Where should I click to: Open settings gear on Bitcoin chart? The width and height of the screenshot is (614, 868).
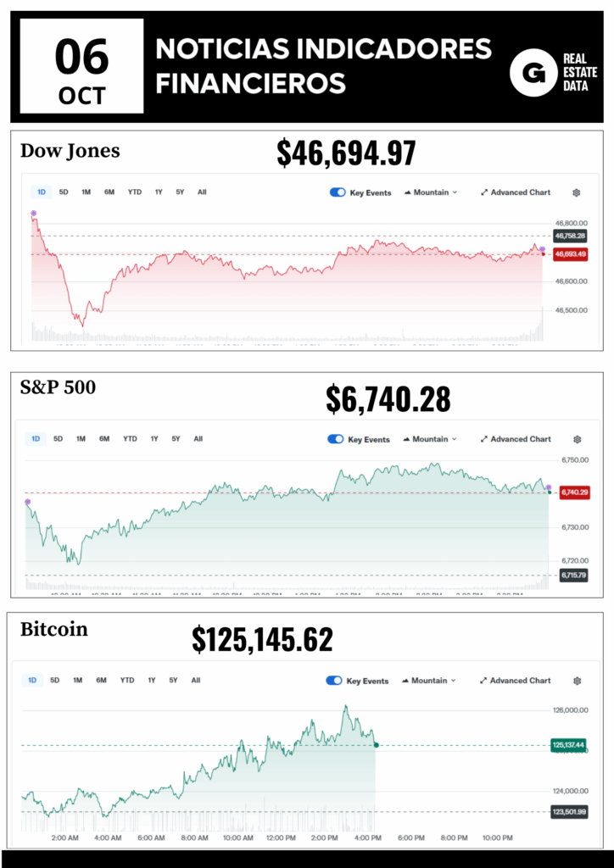pos(577,681)
